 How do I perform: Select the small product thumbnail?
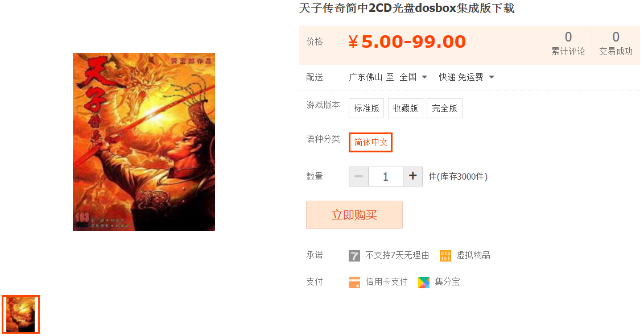[20, 314]
